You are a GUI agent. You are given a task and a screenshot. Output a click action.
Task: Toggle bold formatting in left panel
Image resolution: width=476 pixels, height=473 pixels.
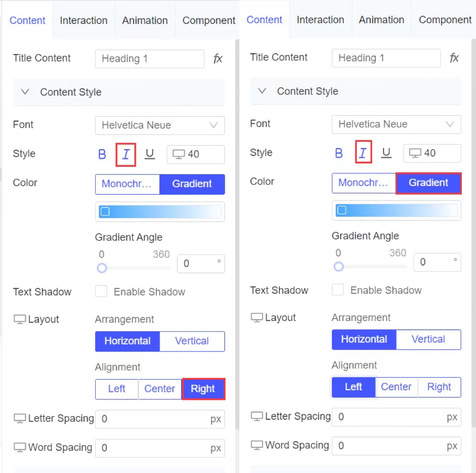tap(102, 154)
